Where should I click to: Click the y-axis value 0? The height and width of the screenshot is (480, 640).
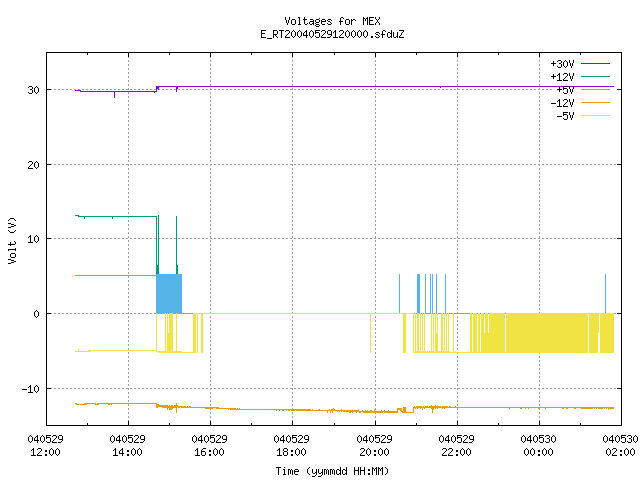click(37, 314)
